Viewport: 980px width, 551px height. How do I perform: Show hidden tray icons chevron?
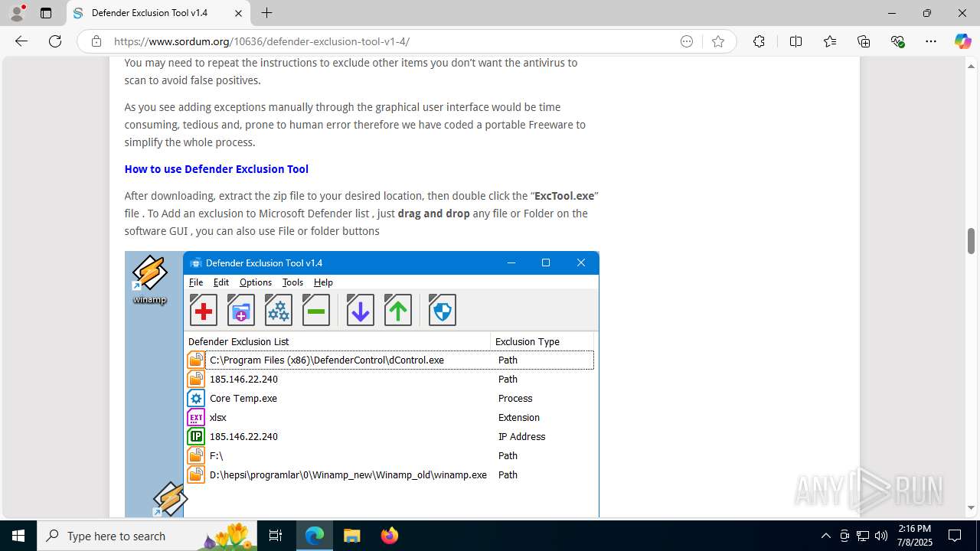tap(825, 536)
